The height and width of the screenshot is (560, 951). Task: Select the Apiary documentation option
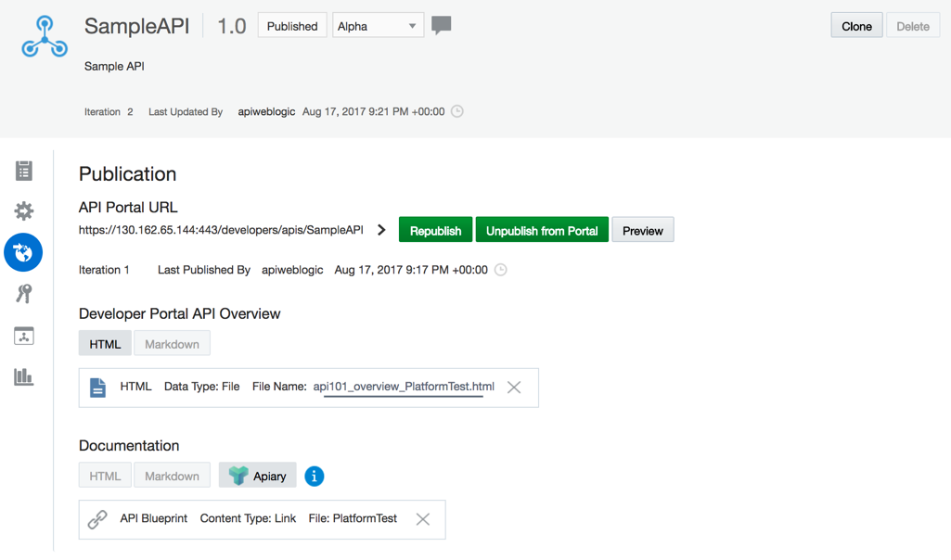pyautogui.click(x=257, y=476)
